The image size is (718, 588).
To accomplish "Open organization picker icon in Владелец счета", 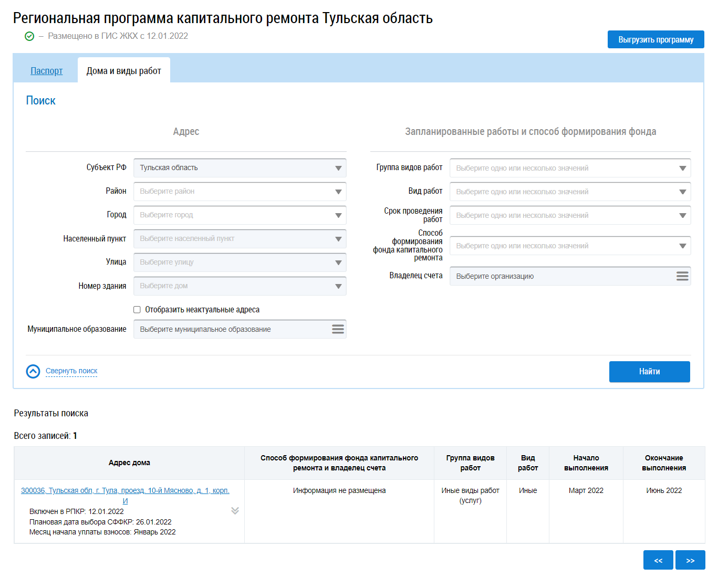I will pos(682,276).
